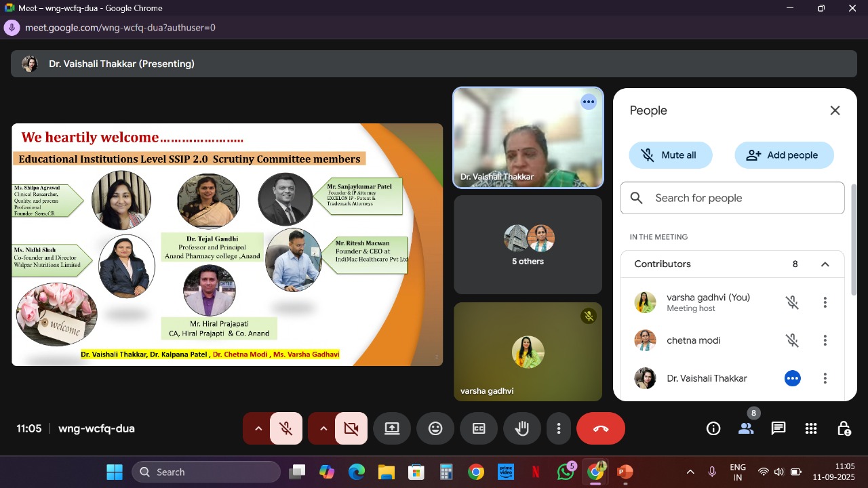
Task: Open WhatsApp from the taskbar
Action: coord(566,472)
